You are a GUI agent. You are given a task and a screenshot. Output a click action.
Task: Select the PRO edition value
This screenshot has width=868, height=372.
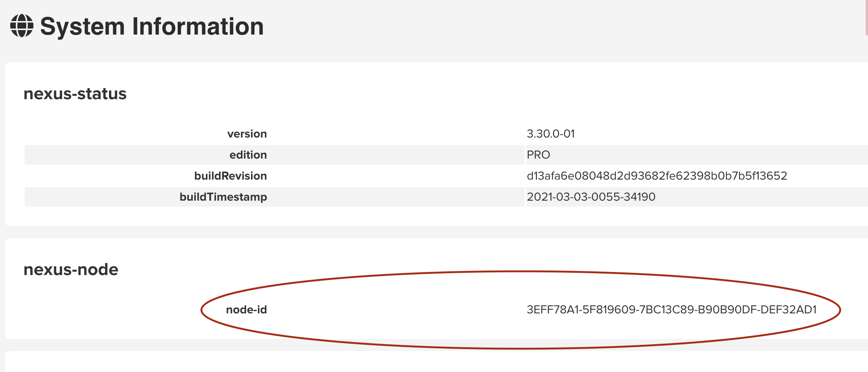pos(538,155)
